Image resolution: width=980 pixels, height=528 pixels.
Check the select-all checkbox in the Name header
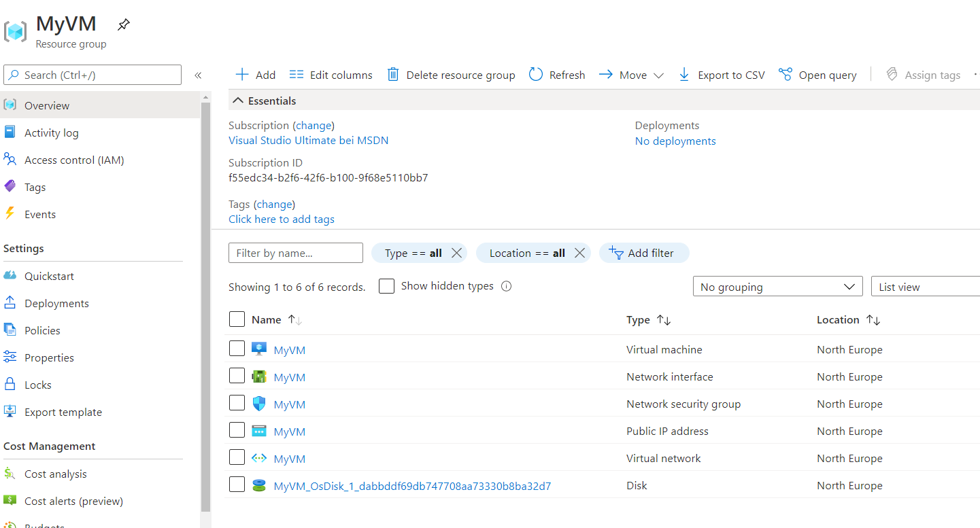point(237,319)
